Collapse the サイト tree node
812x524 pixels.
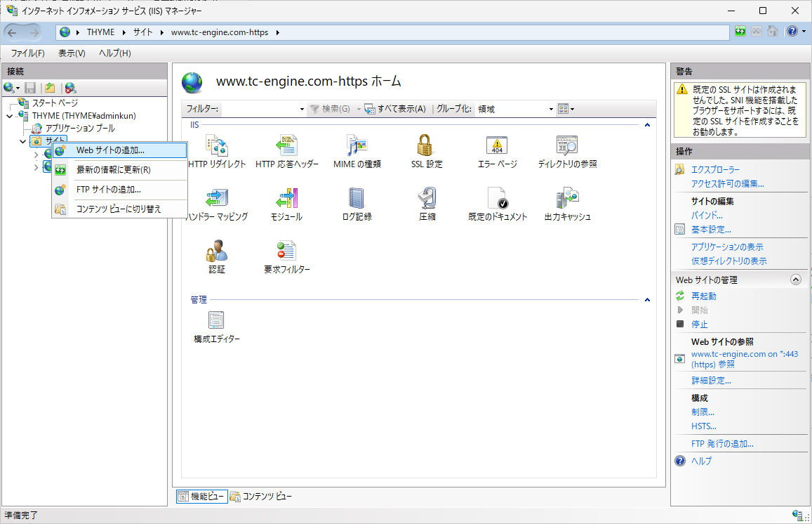pyautogui.click(x=22, y=141)
